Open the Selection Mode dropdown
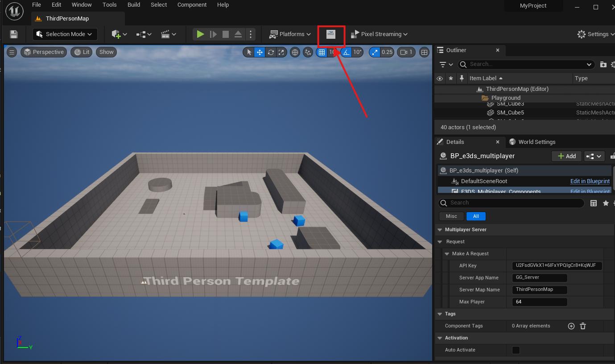The height and width of the screenshot is (364, 615). coord(65,34)
